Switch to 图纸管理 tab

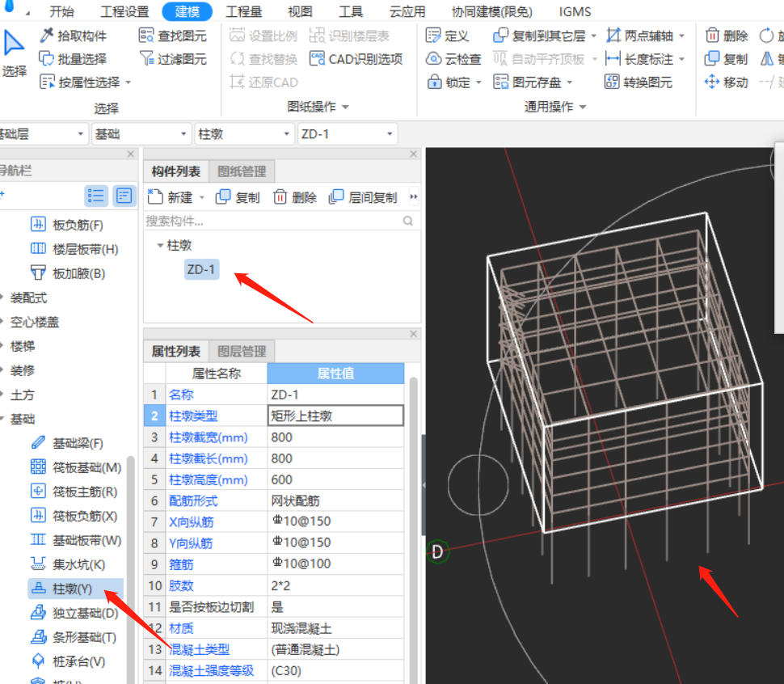(x=242, y=171)
